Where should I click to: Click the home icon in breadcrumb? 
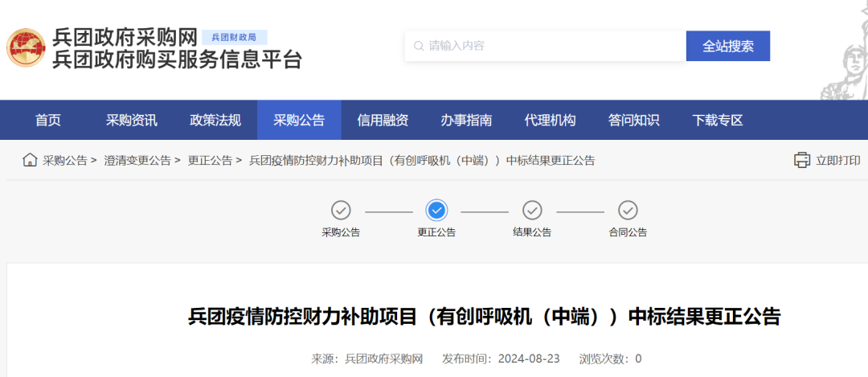(30, 160)
